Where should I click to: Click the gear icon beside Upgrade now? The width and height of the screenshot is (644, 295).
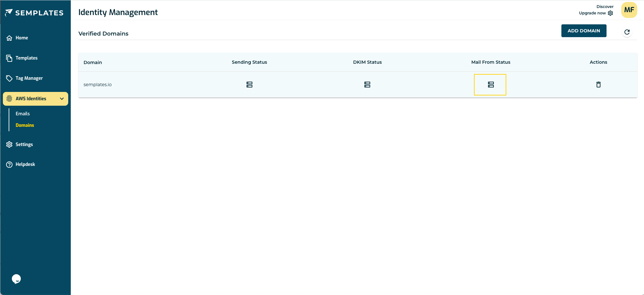click(x=610, y=13)
